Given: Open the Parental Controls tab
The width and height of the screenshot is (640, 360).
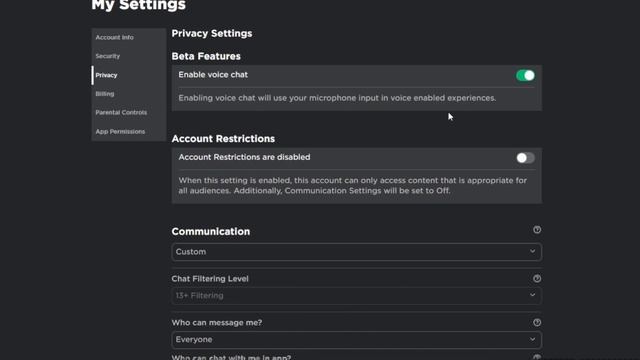Looking at the screenshot, I should coord(129,112).
